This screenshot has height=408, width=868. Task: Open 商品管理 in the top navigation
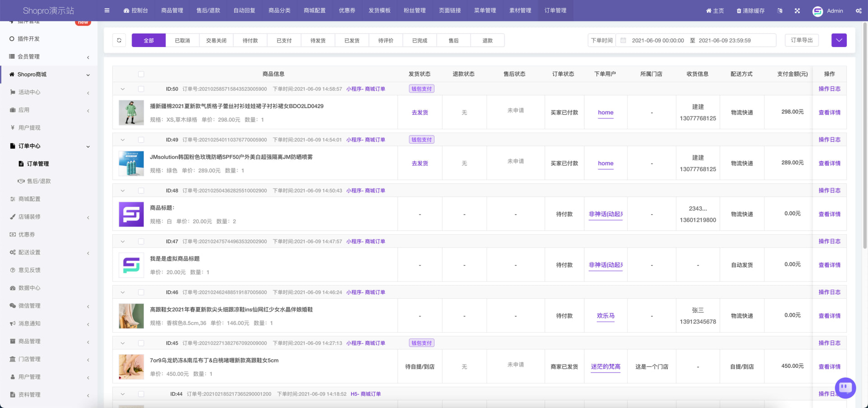pyautogui.click(x=172, y=10)
